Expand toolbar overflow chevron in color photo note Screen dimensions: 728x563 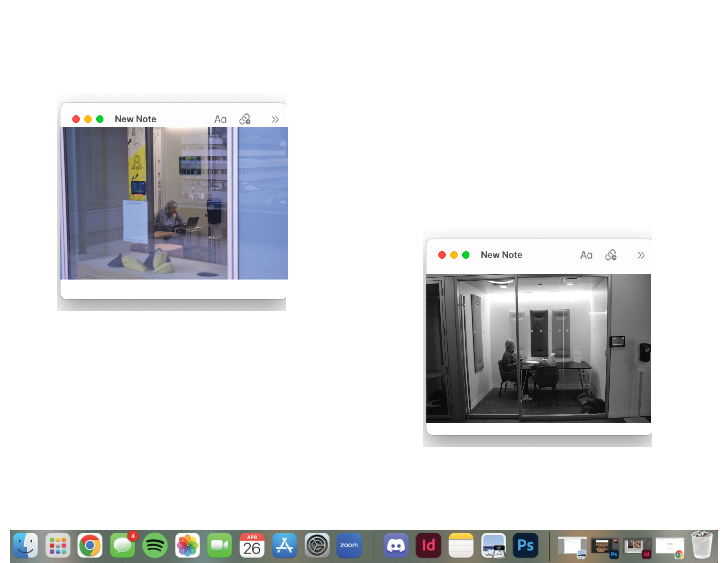coord(275,119)
